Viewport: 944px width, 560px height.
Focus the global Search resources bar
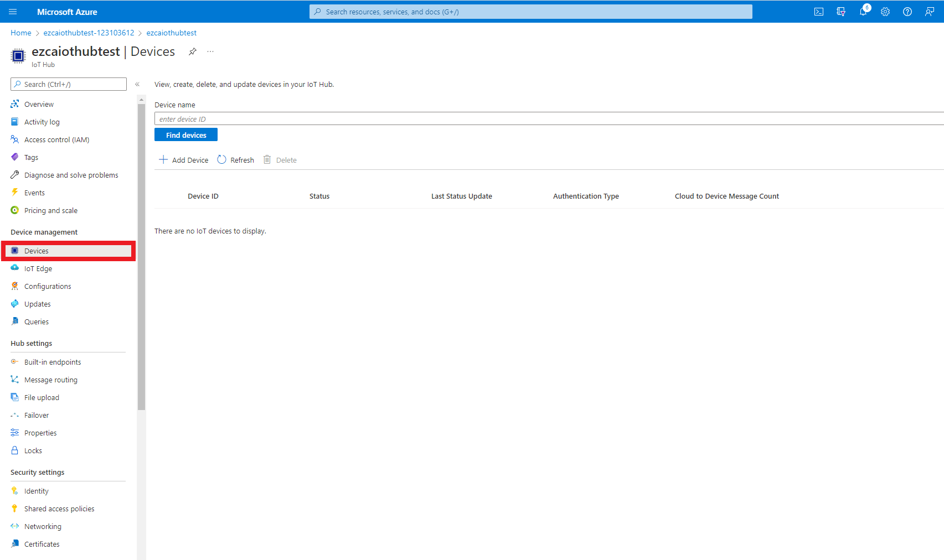[531, 12]
